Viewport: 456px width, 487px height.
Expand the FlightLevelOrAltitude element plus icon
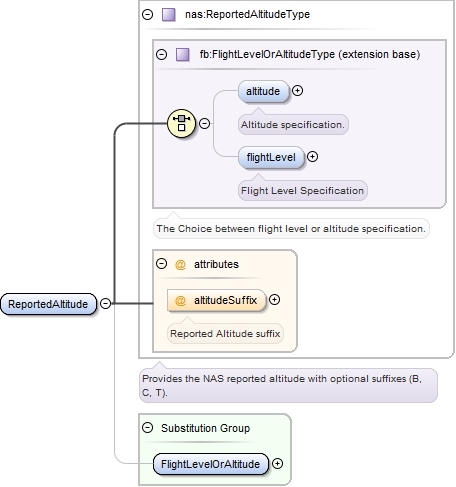(277, 463)
